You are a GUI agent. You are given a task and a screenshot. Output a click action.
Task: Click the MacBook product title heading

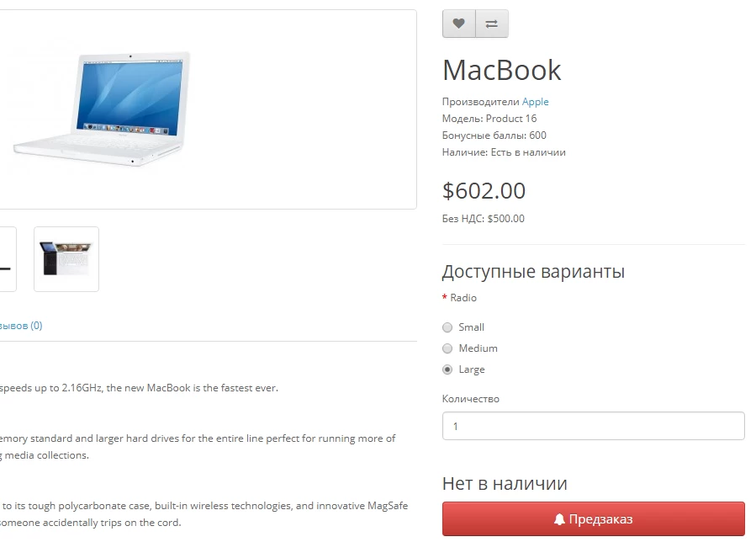tap(501, 71)
